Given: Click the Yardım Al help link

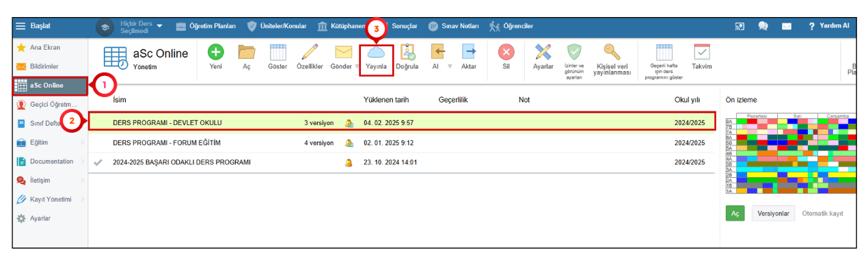Looking at the screenshot, I should 829,26.
